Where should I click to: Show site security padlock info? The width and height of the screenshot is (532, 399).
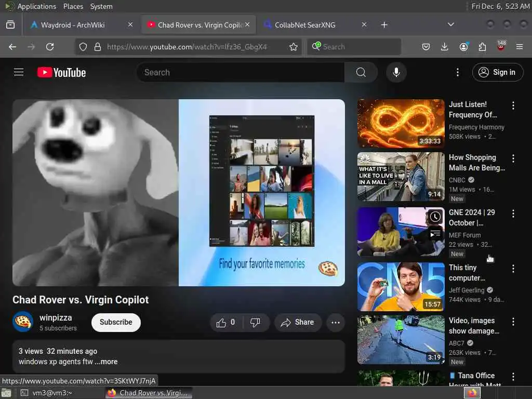click(x=98, y=47)
